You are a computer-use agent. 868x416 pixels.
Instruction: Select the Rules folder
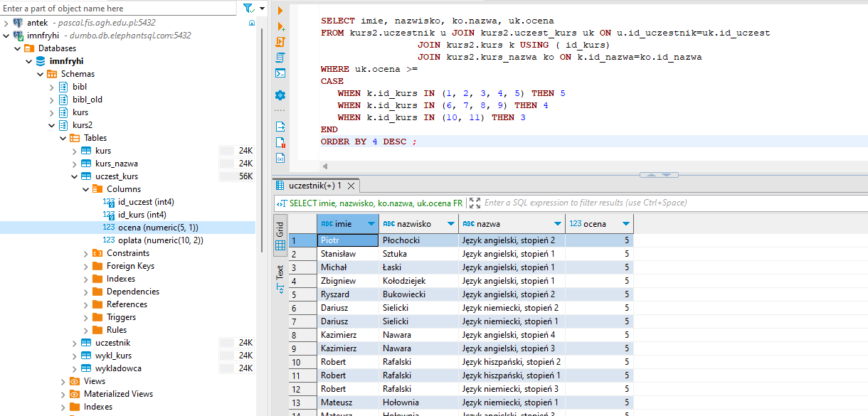[117, 330]
